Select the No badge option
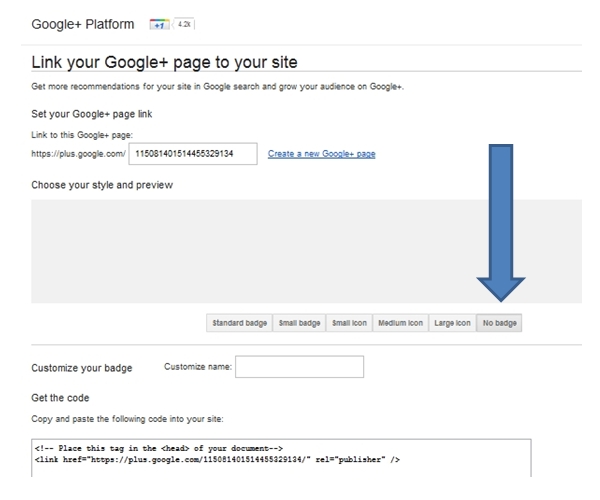The height and width of the screenshot is (500, 600). 499,324
